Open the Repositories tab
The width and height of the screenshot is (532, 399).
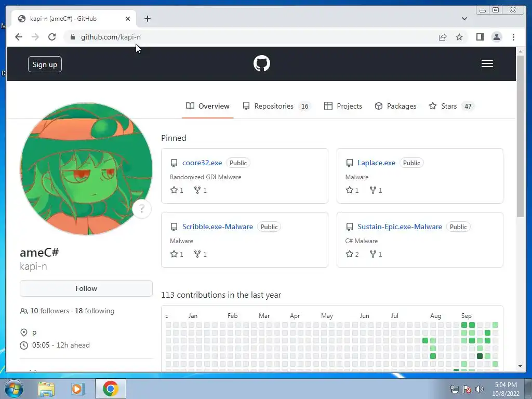(x=276, y=106)
